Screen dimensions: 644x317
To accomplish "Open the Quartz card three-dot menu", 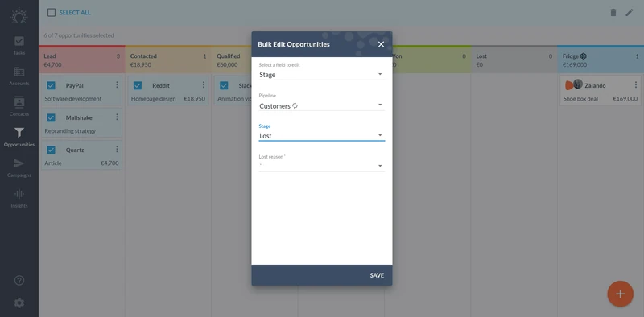I will [x=117, y=149].
